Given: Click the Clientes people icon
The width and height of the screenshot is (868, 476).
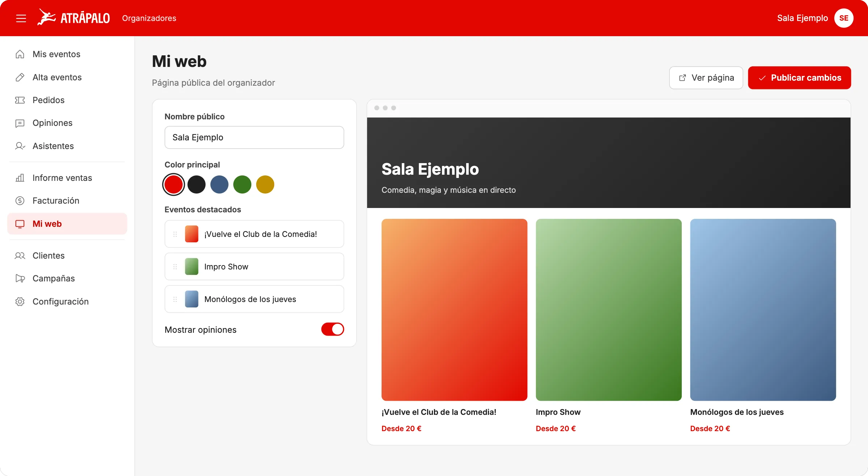Looking at the screenshot, I should click(20, 256).
